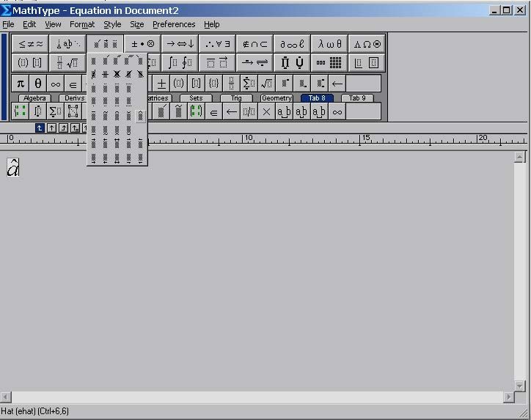The image size is (531, 420).
Task: Insert theta from the small symbol bar
Action: 38,84
